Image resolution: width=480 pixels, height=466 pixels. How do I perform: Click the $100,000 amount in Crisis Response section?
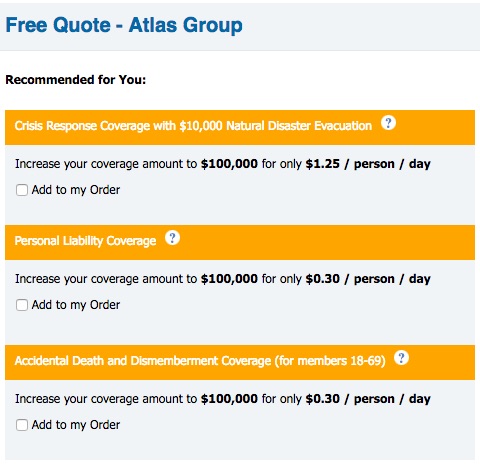pos(229,164)
